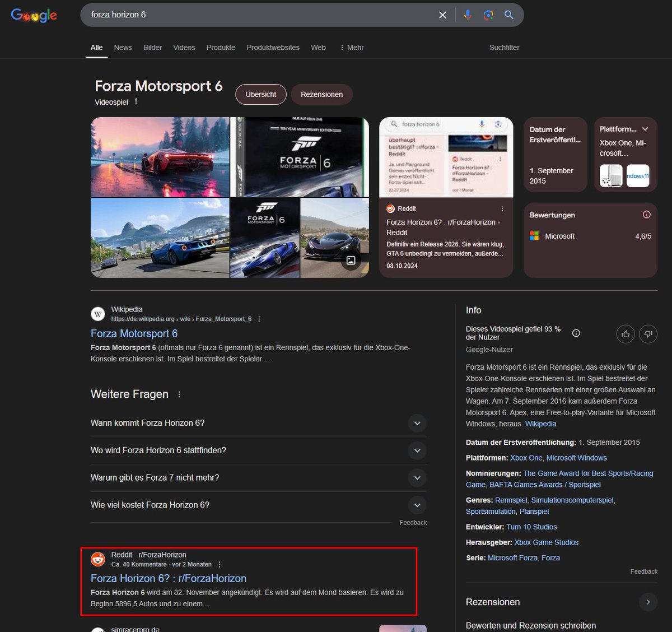Give thumbs down for this video game

point(648,334)
